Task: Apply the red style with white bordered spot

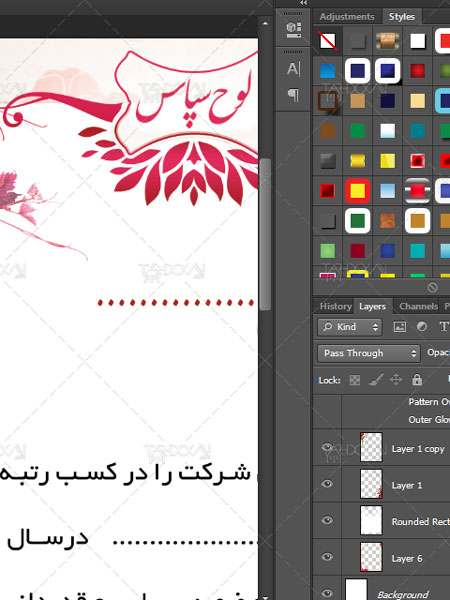Action: point(417,161)
